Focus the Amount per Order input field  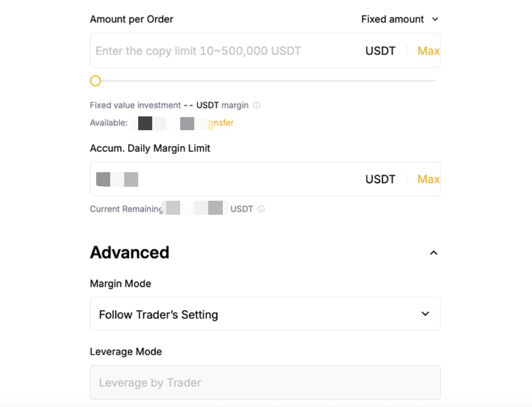(x=225, y=51)
